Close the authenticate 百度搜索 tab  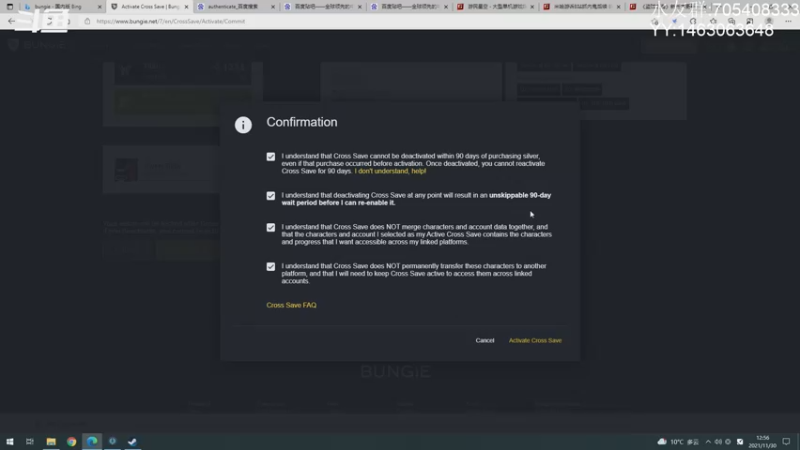click(273, 7)
